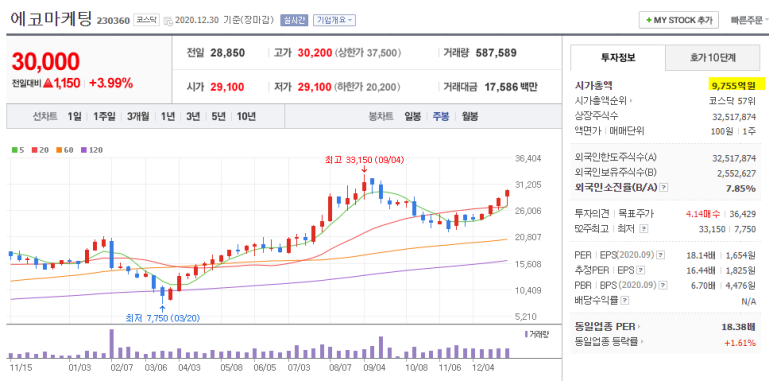Click help icon next to PBR BPS(2020.09)

[664, 285]
